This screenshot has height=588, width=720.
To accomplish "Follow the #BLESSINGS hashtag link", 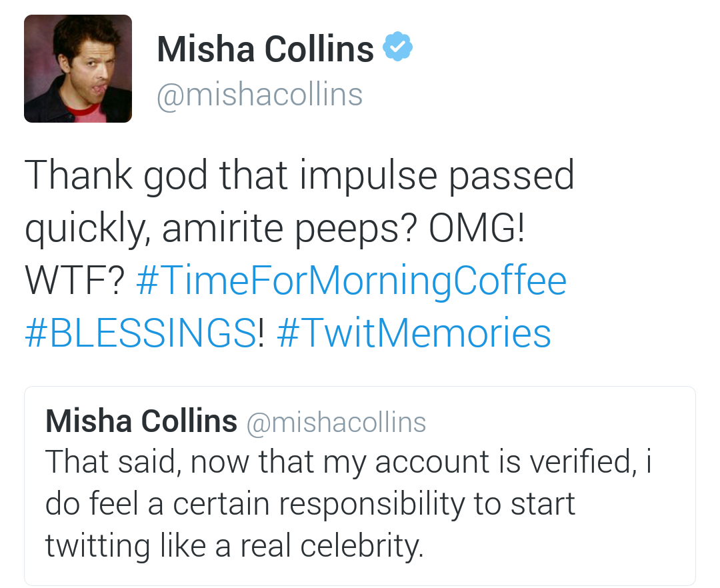I will click(140, 333).
